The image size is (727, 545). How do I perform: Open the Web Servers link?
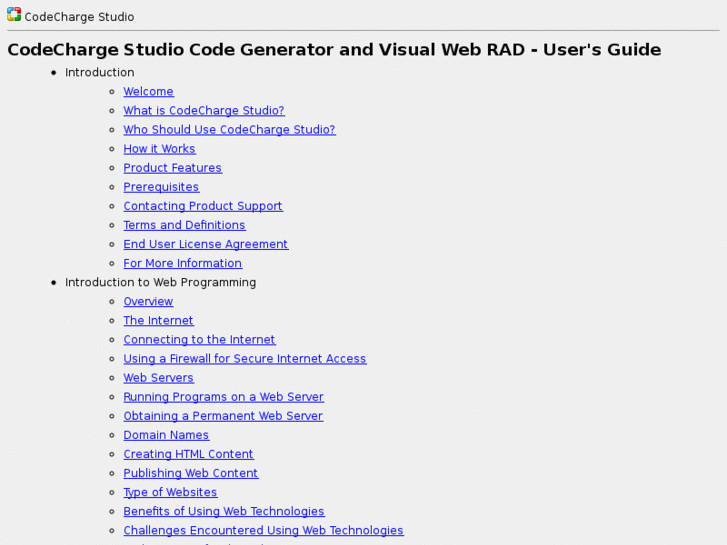coord(158,378)
